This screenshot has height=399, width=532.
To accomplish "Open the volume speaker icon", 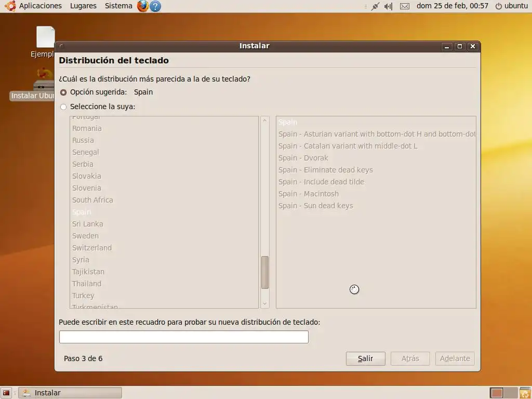I will pyautogui.click(x=388, y=6).
